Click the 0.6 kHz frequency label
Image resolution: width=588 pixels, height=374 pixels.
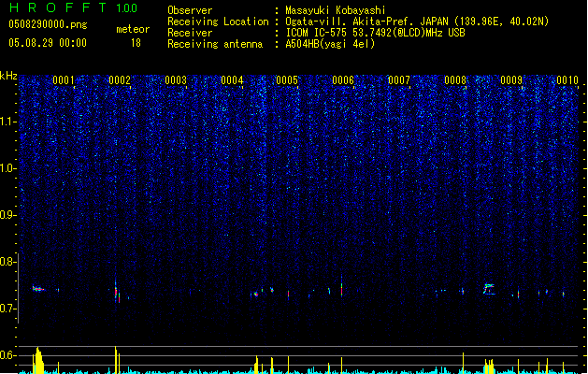(8, 355)
